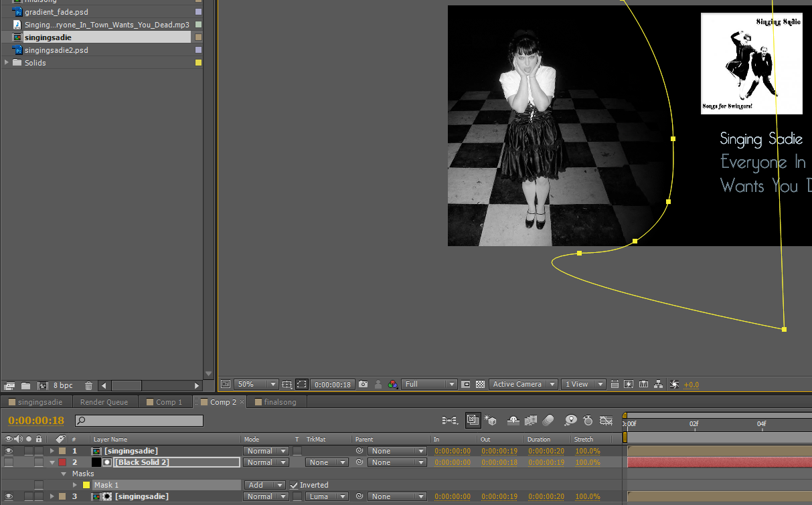Open the Add mode dropdown for Mask 1

(x=264, y=484)
